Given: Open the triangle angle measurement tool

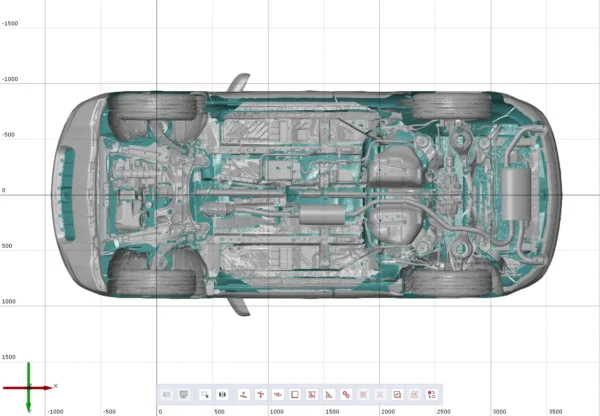Looking at the screenshot, I should 329,394.
